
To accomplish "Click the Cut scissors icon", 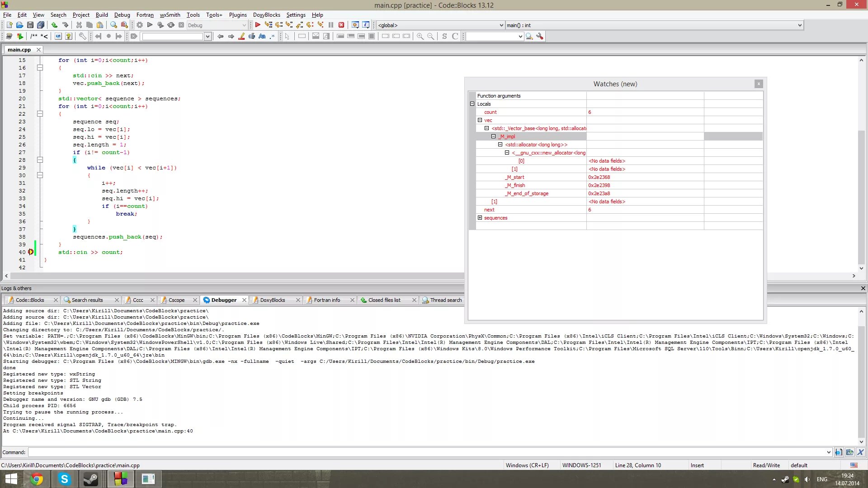I will [79, 25].
